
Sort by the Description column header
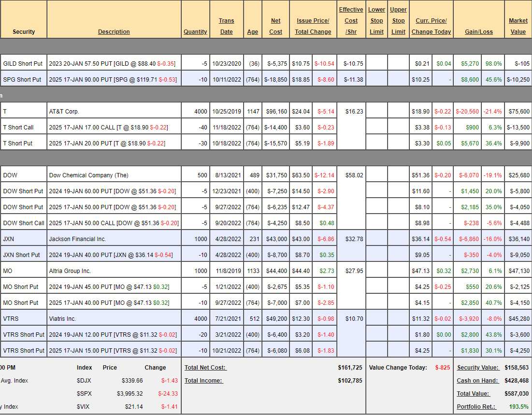pos(114,32)
